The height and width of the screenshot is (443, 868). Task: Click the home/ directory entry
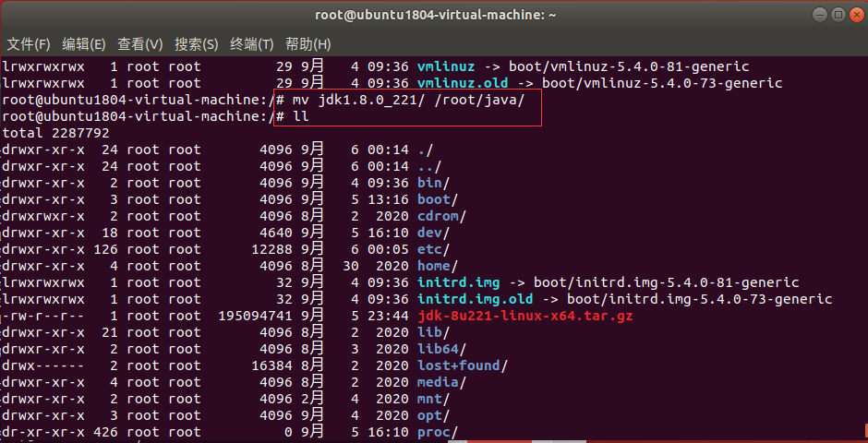click(438, 266)
